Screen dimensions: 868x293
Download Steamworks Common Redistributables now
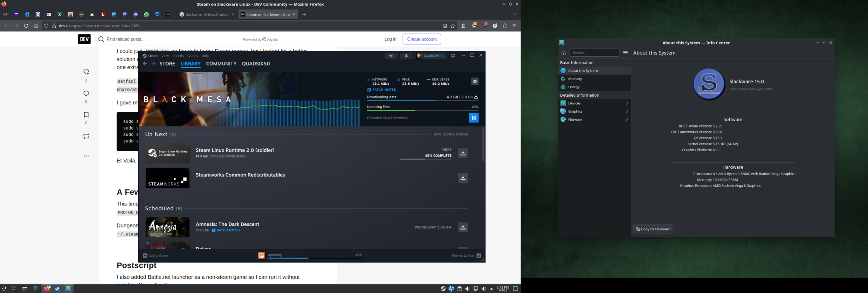pos(463,178)
